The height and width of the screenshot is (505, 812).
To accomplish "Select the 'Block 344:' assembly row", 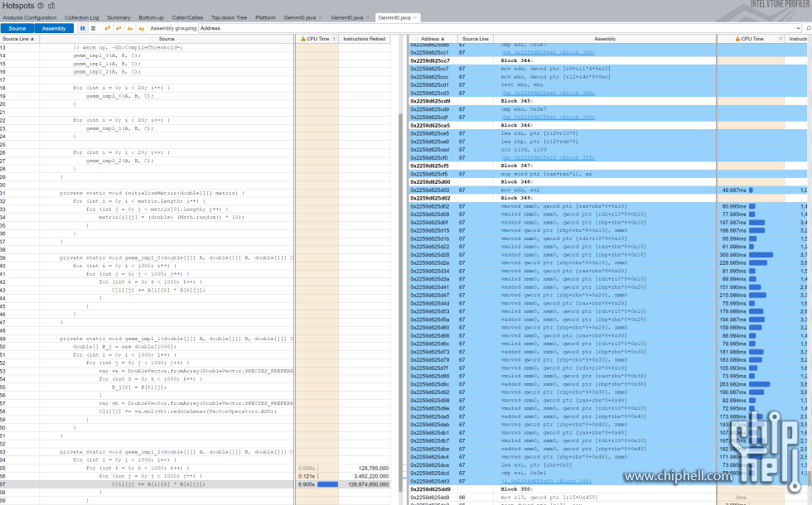I will 608,60.
